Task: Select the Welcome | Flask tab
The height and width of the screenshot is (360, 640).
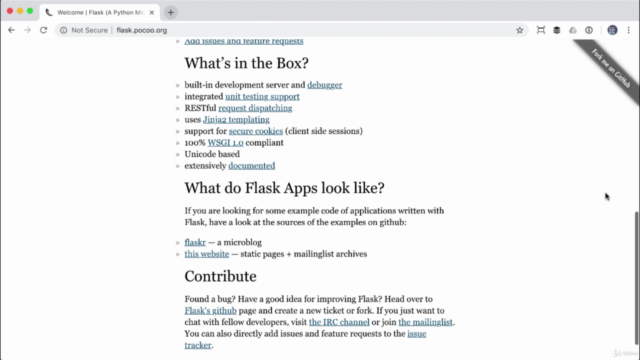Action: (x=100, y=13)
